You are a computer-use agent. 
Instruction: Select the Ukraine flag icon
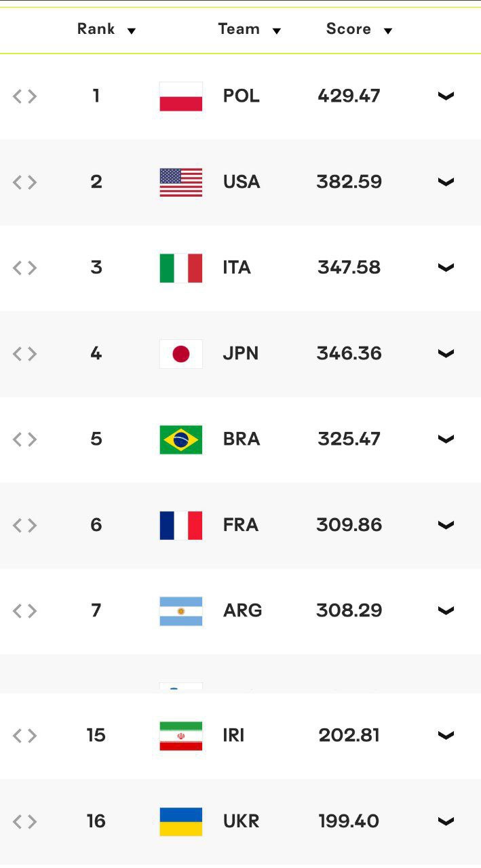point(181,821)
